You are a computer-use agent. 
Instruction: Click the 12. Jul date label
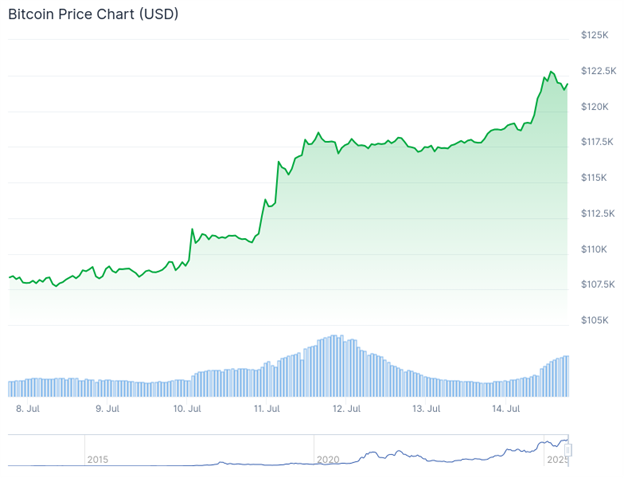346,408
